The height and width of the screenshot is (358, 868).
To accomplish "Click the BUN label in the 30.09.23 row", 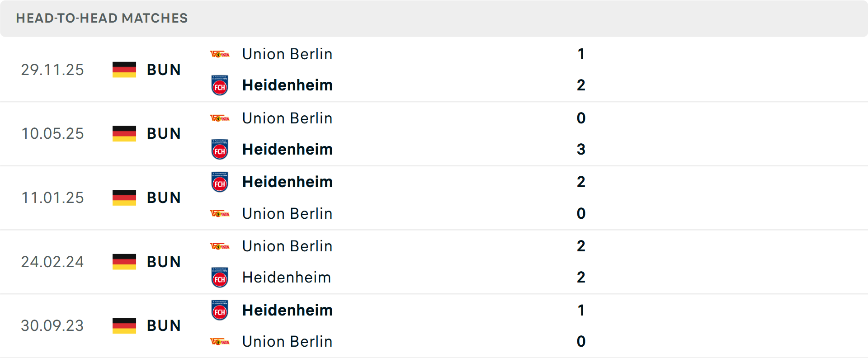I will 164,325.
